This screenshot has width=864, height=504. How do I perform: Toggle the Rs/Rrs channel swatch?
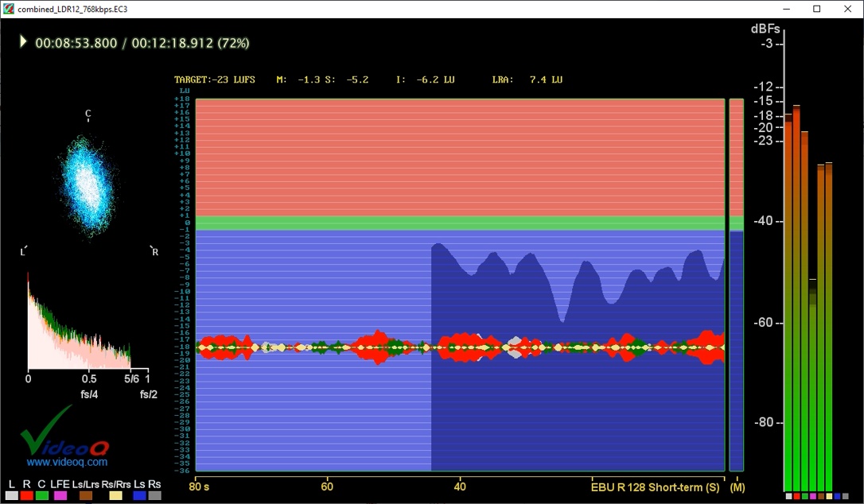[114, 494]
